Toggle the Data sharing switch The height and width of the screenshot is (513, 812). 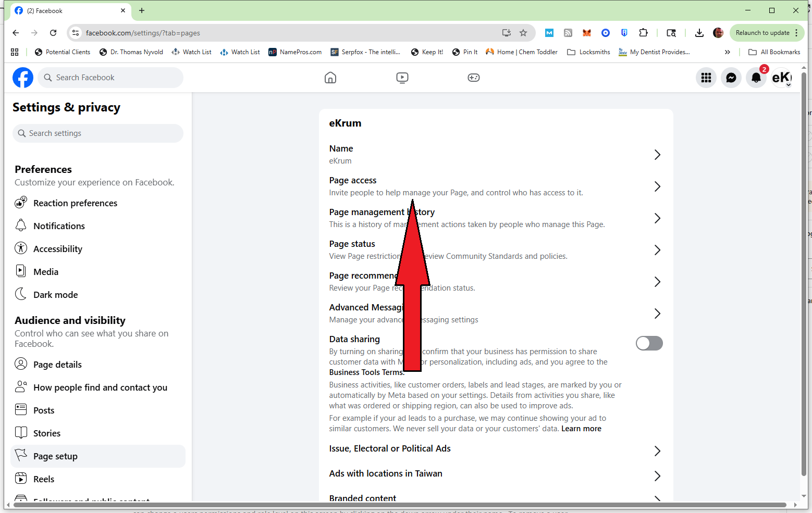tap(649, 343)
